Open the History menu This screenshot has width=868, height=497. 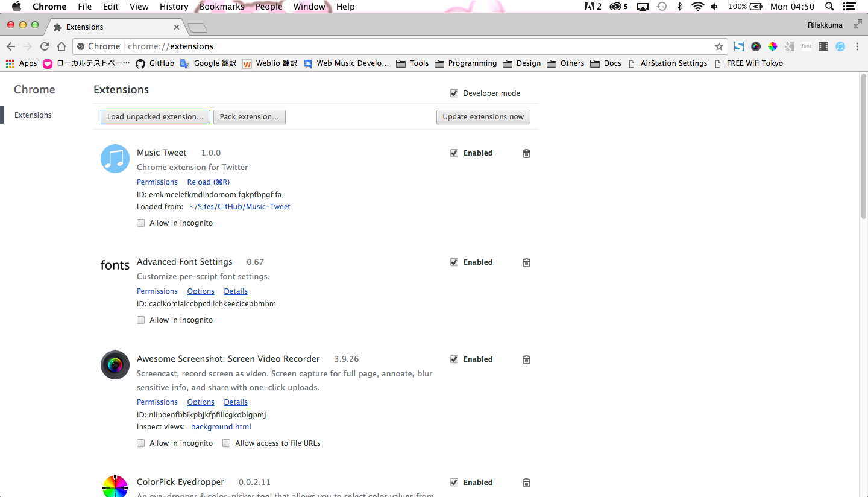(x=174, y=7)
